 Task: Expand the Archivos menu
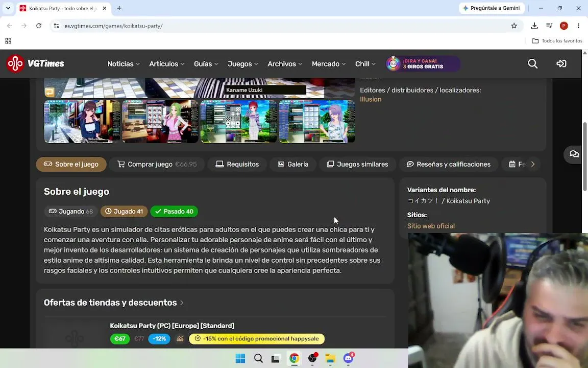click(285, 64)
